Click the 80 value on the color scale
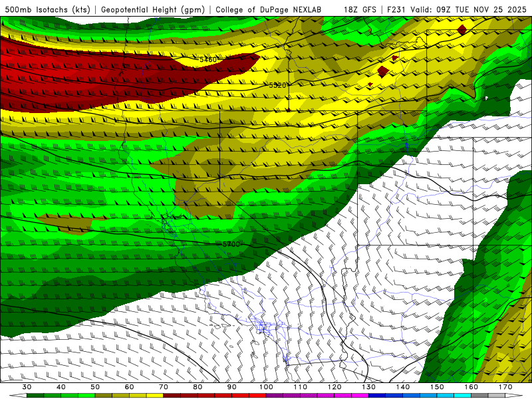 click(x=198, y=387)
